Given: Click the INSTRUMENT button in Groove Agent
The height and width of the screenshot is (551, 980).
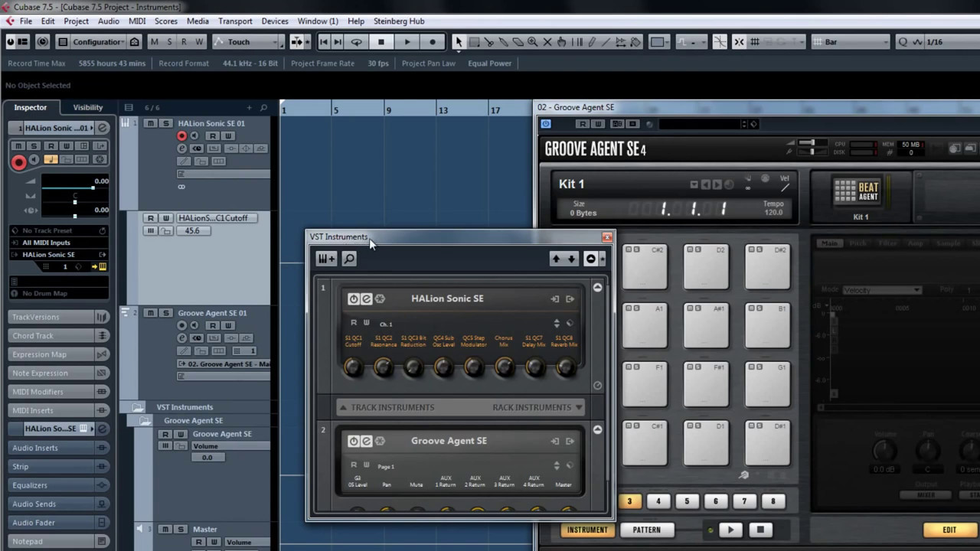Looking at the screenshot, I should 587,530.
